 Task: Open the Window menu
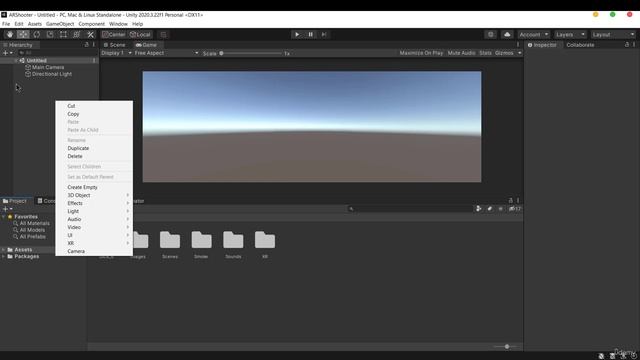pyautogui.click(x=118, y=24)
